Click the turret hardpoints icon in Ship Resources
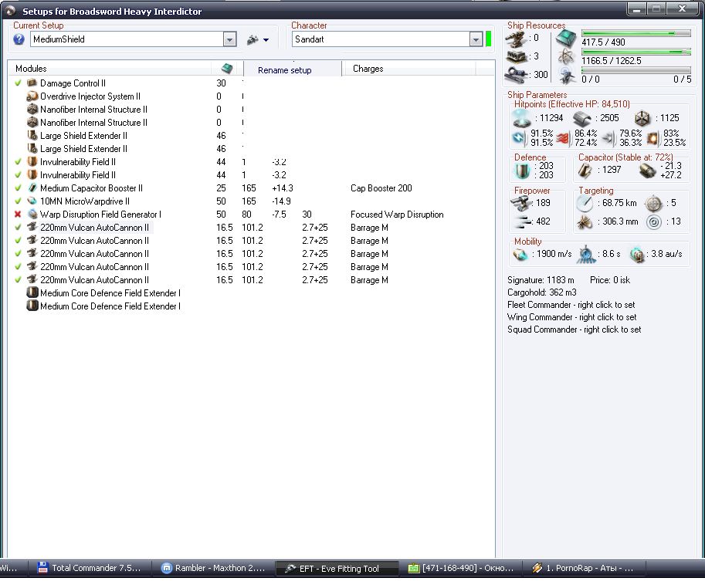 tap(515, 39)
